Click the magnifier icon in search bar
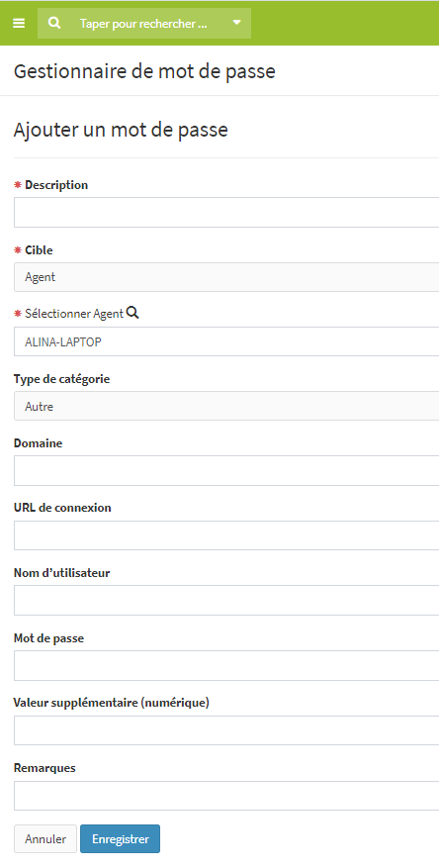 (x=53, y=23)
